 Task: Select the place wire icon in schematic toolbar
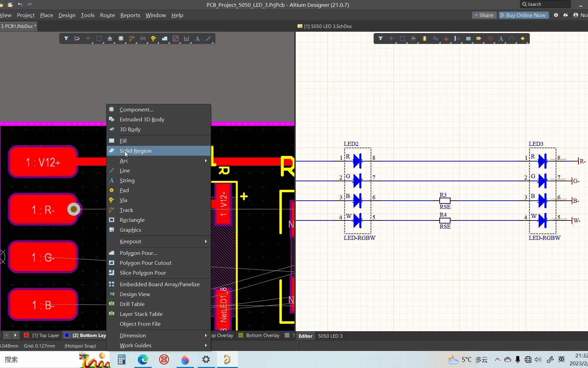point(435,39)
